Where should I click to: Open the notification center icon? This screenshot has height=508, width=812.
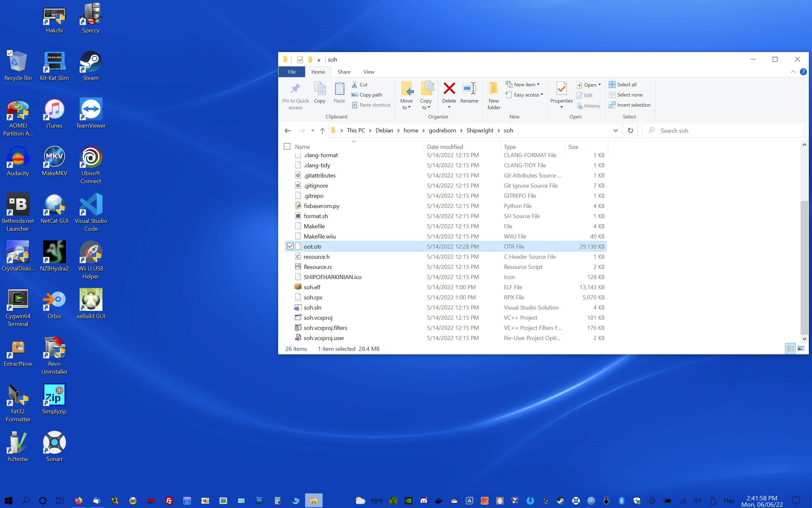[796, 501]
